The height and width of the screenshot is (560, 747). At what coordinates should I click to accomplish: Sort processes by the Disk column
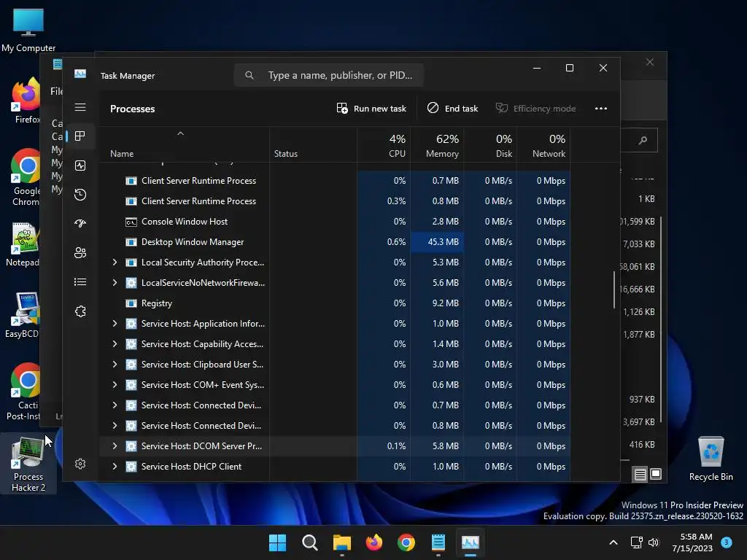point(490,146)
